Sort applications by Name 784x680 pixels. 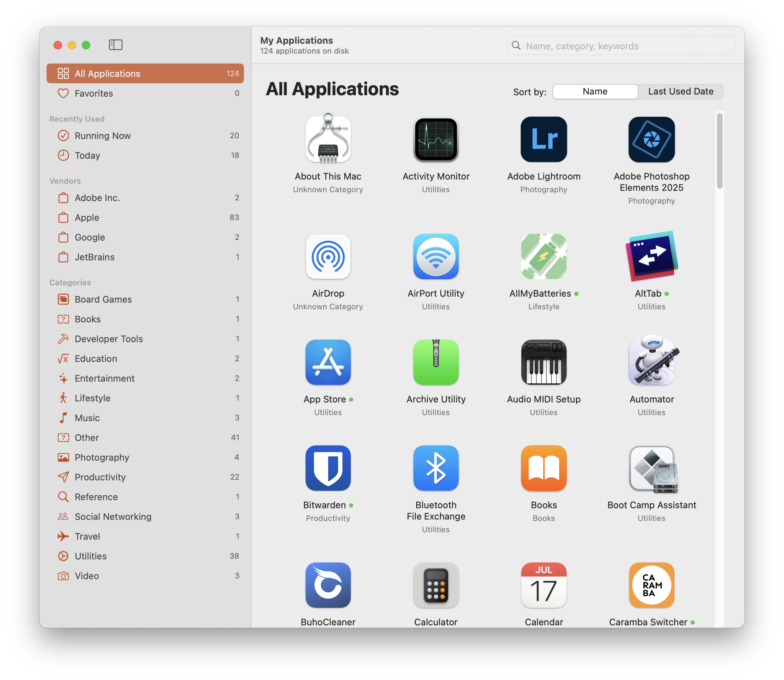point(595,91)
